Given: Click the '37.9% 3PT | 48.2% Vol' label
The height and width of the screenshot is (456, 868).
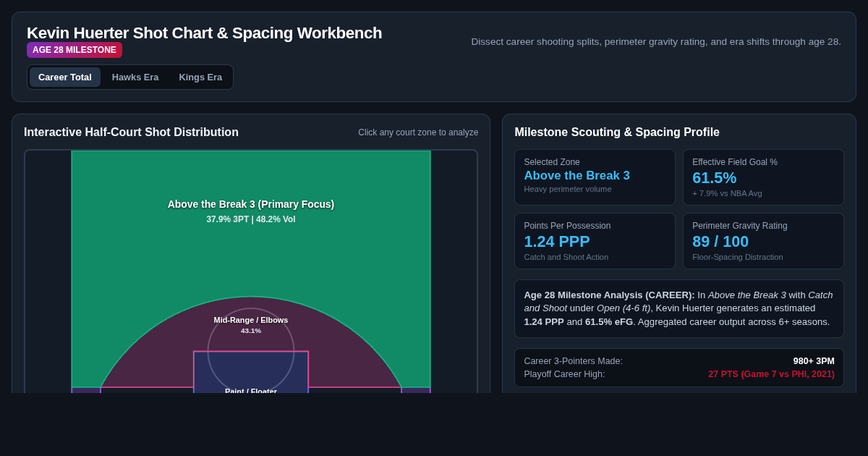Looking at the screenshot, I should pos(251,219).
